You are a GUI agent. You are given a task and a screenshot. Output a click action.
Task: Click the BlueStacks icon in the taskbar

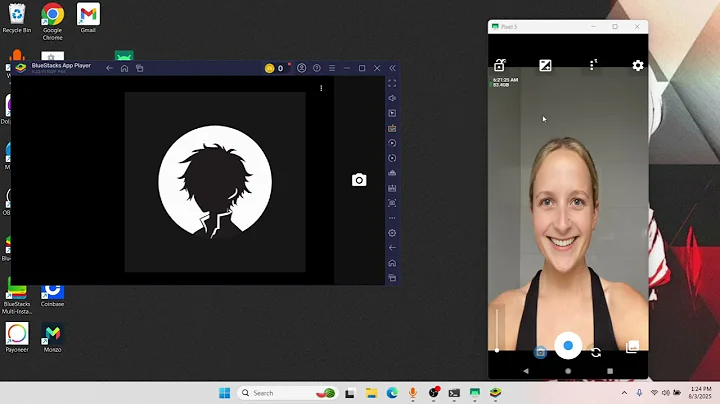pyautogui.click(x=495, y=393)
